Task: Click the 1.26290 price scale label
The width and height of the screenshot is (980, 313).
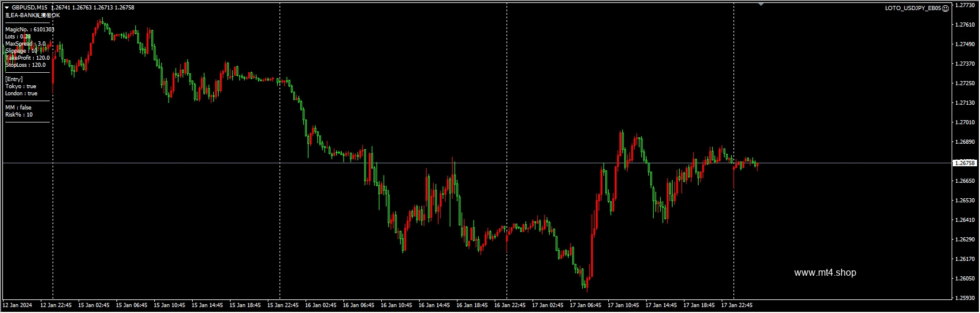Action: [x=965, y=240]
